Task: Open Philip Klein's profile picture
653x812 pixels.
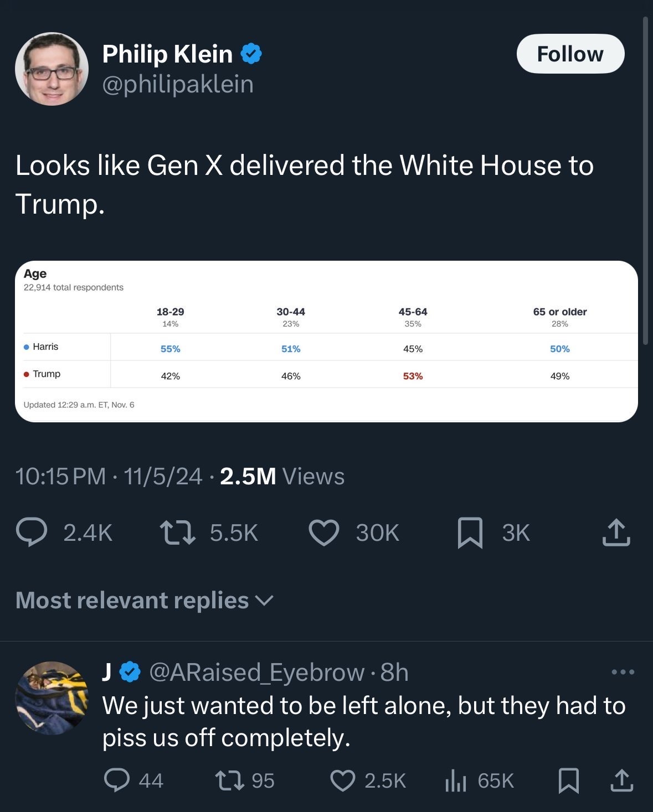Action: click(52, 69)
